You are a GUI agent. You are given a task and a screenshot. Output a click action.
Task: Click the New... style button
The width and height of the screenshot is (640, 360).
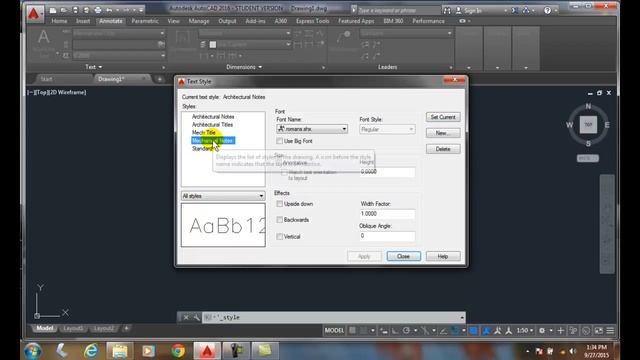[443, 133]
